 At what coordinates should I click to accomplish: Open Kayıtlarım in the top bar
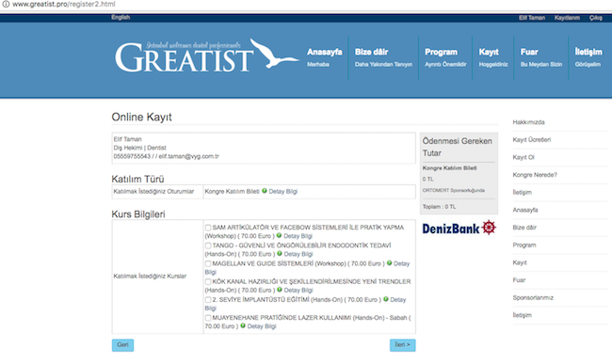click(567, 18)
